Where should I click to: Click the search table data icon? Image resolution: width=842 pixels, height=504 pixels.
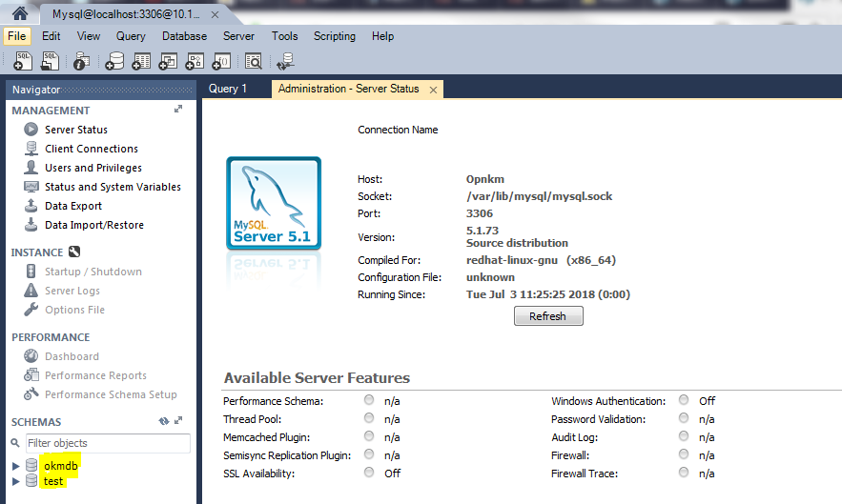(x=253, y=62)
